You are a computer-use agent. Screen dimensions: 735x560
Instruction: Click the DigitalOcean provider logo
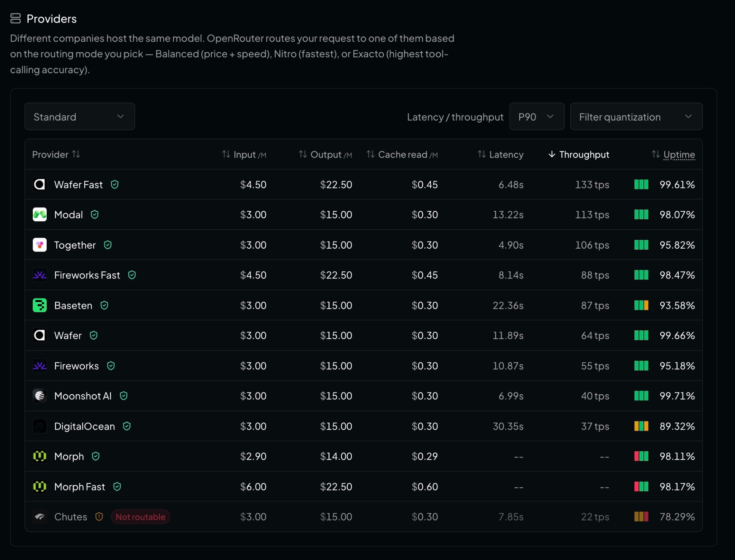click(39, 426)
